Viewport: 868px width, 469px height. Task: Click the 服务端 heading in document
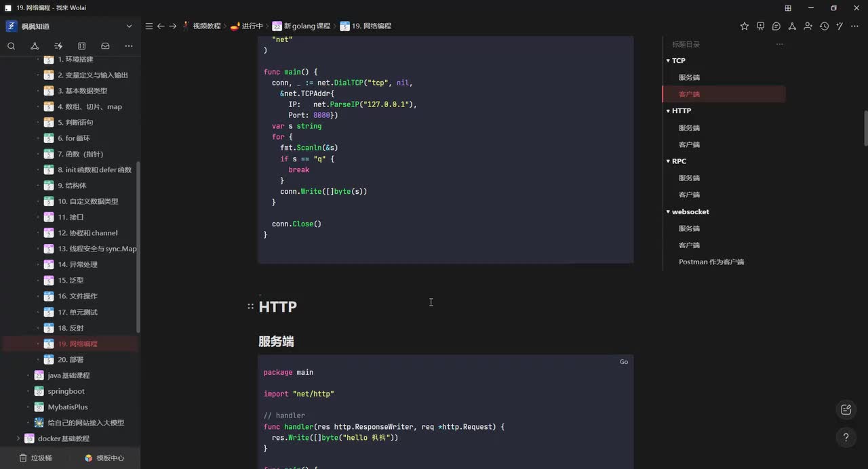[276, 342]
